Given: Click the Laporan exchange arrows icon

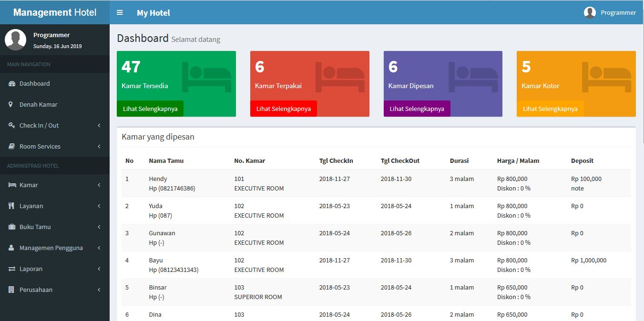Looking at the screenshot, I should [x=12, y=269].
